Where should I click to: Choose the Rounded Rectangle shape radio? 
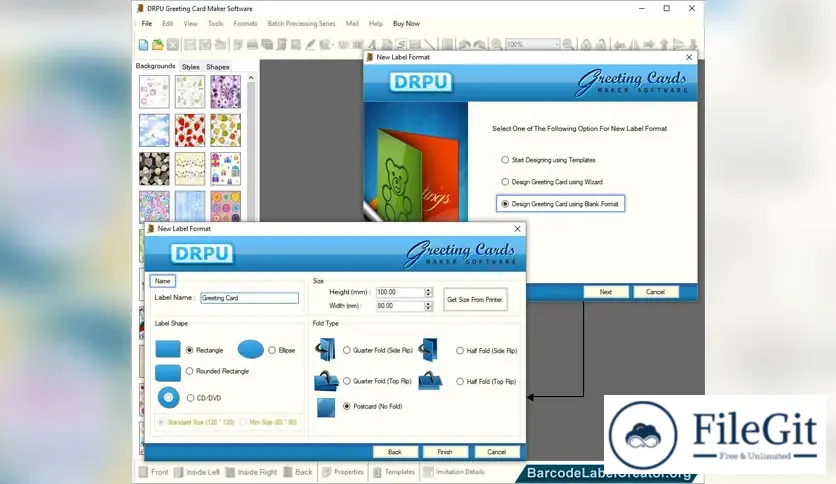[189, 371]
